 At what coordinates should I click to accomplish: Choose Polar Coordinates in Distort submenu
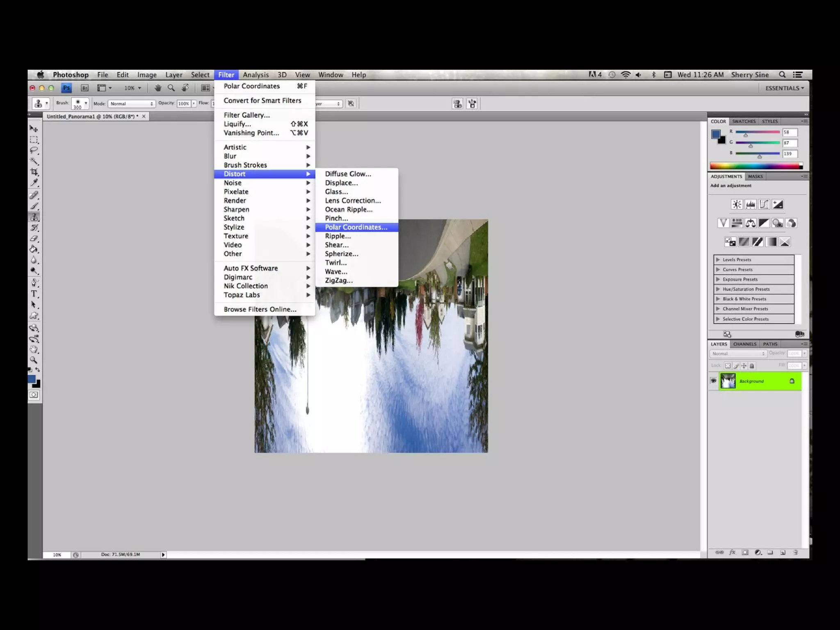click(x=356, y=227)
